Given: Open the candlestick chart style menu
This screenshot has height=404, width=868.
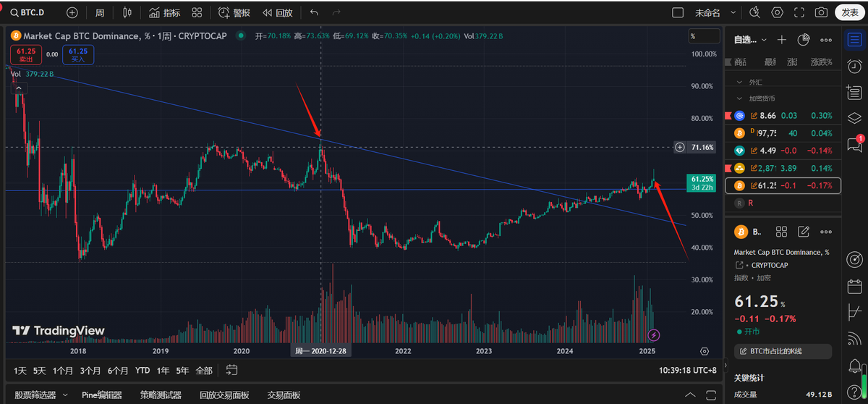Looking at the screenshot, I should pos(128,12).
